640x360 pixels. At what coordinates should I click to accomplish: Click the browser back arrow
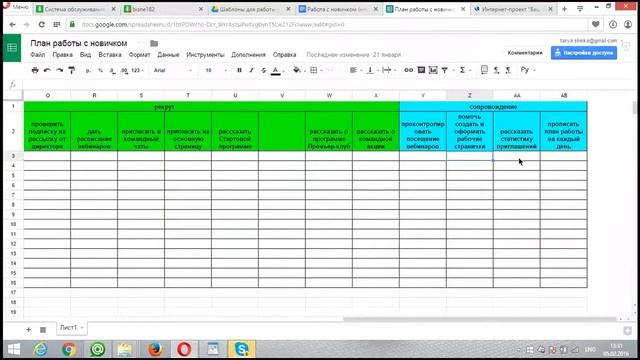[12, 24]
